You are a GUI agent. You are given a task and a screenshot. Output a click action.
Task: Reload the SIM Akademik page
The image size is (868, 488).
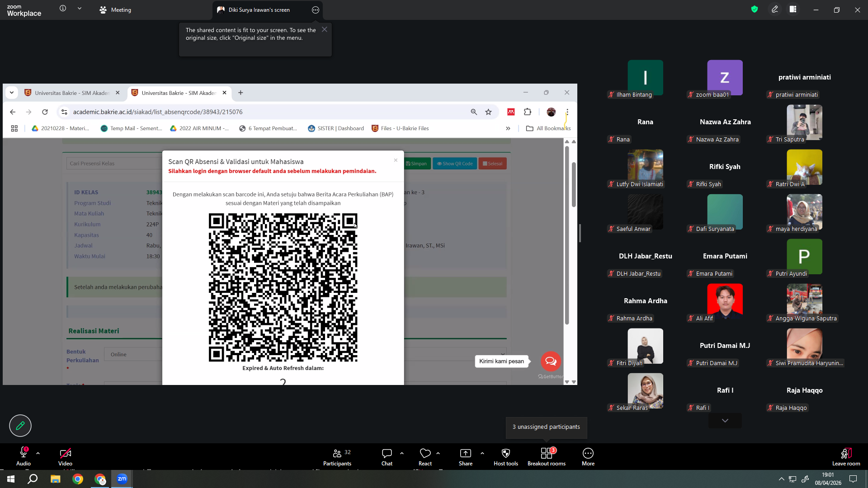pyautogui.click(x=45, y=112)
